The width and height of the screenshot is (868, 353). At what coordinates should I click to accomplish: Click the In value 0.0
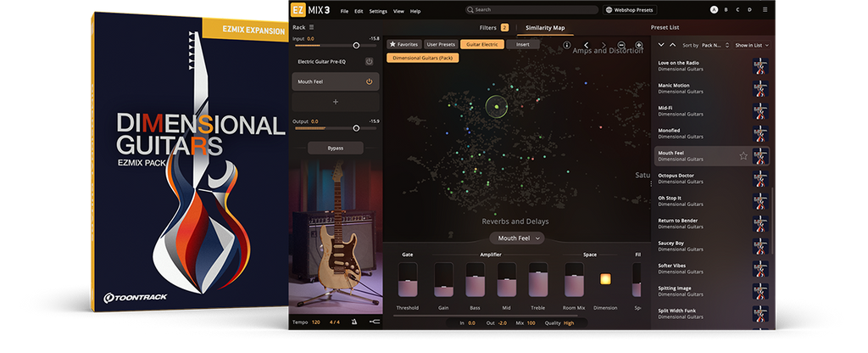coord(471,322)
